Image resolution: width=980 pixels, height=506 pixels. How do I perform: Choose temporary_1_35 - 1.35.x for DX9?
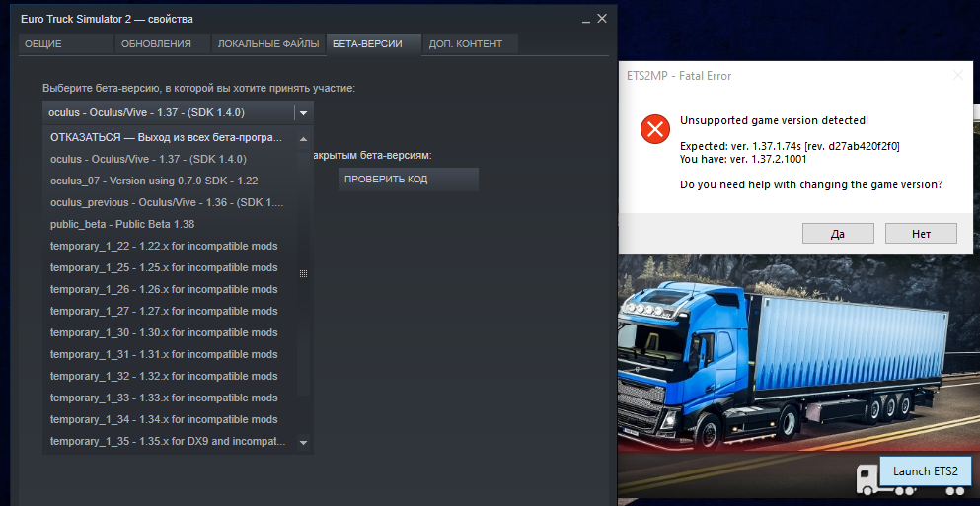[170, 441]
